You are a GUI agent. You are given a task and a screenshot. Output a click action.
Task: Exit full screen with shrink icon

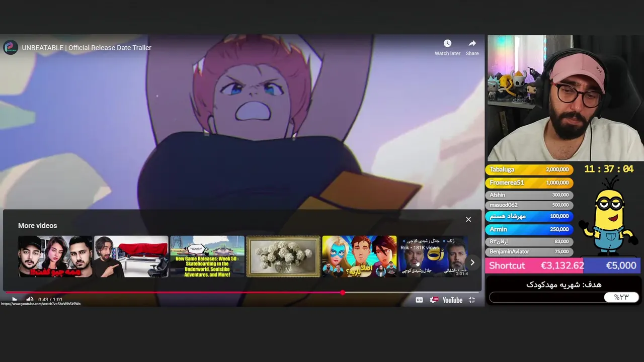[472, 300]
